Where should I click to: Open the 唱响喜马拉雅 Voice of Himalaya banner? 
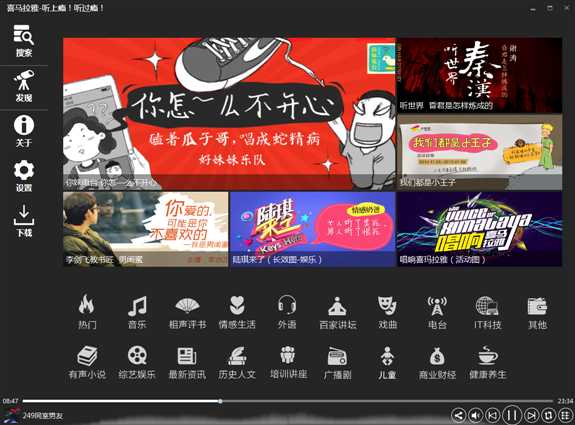click(x=479, y=229)
